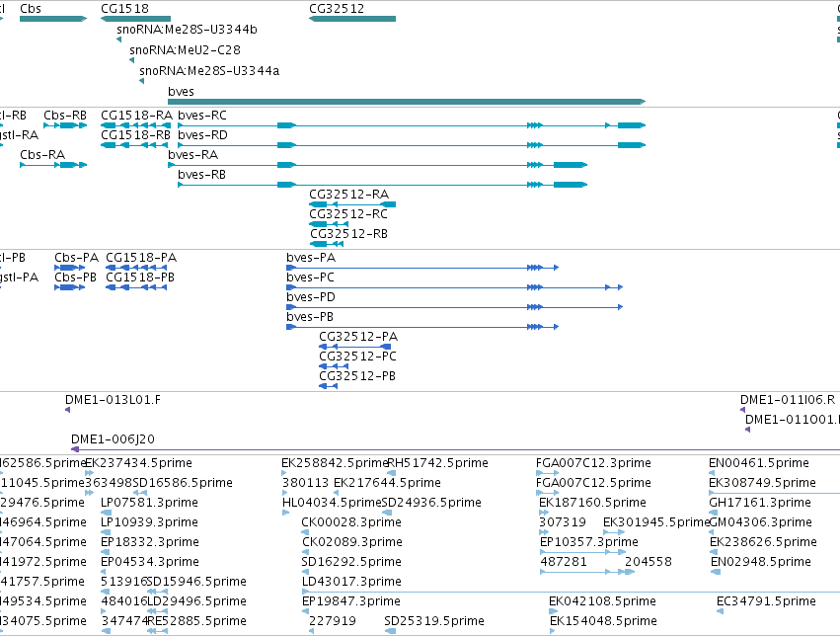Select EK237434.5prime EST label
This screenshot has height=636, width=840.
coord(139,463)
